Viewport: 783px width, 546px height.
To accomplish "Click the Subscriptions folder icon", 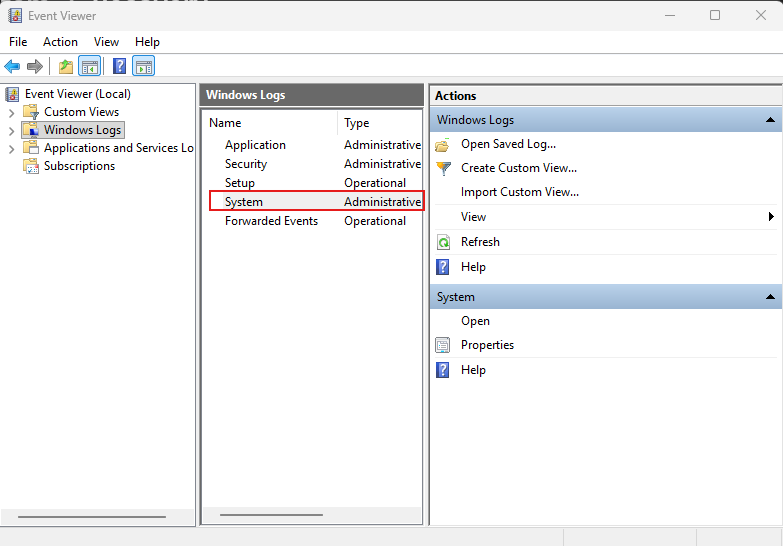I will pos(31,165).
